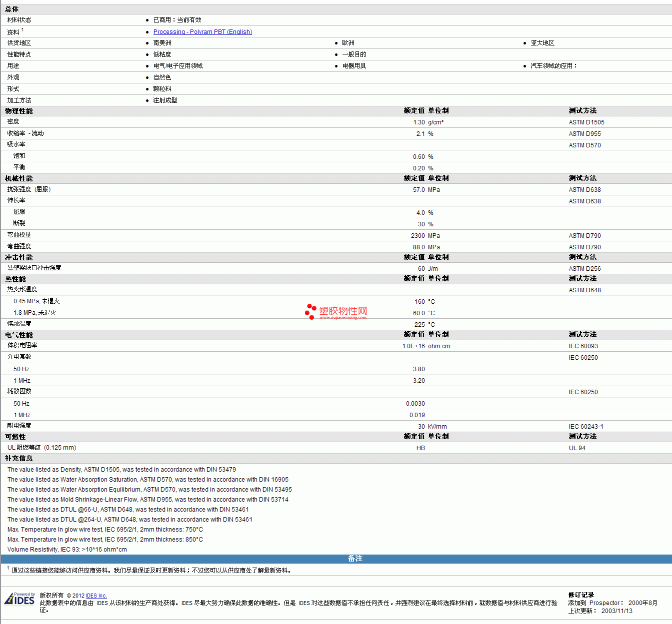
Task: Click the IDES Inc. copyright link
Action: click(96, 596)
